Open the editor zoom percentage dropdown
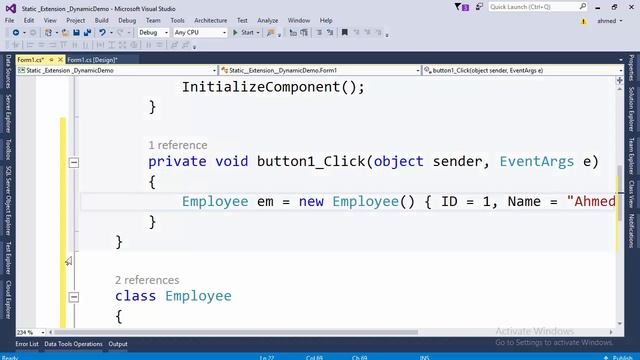 click(x=30, y=332)
